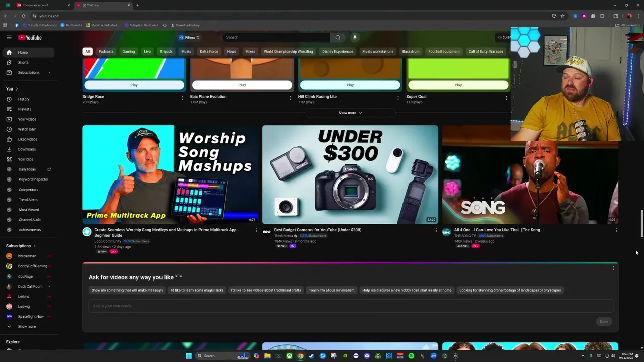Expand Show more subscriptions list
Viewport: 644px width, 362px height.
click(x=29, y=327)
